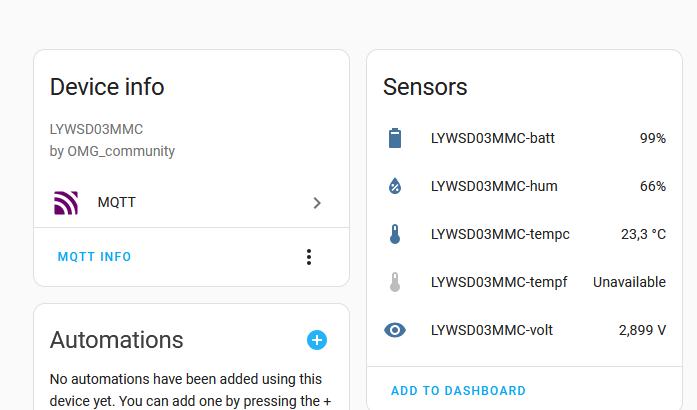Click the greyed thermometer icon for tempf
697x410 pixels.
(395, 282)
